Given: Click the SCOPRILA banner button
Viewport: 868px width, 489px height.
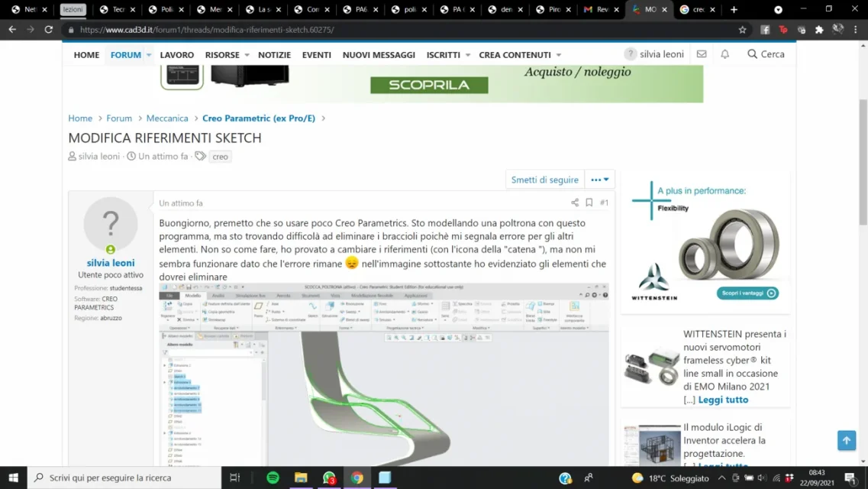Looking at the screenshot, I should (429, 85).
